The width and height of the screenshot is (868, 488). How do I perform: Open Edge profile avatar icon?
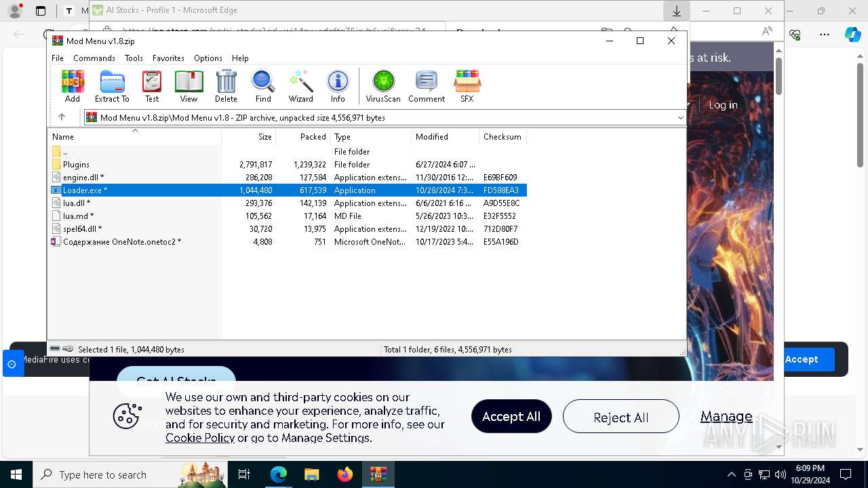[x=14, y=11]
